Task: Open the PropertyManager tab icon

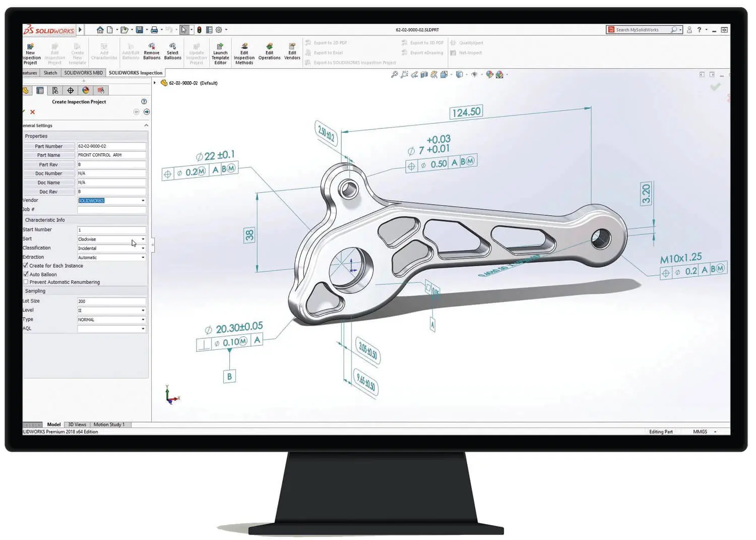Action: click(40, 91)
